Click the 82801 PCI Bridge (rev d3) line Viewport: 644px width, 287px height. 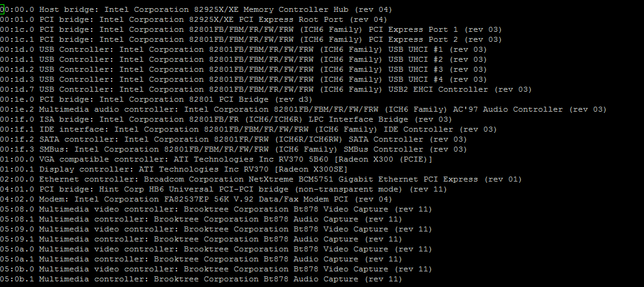click(156, 99)
